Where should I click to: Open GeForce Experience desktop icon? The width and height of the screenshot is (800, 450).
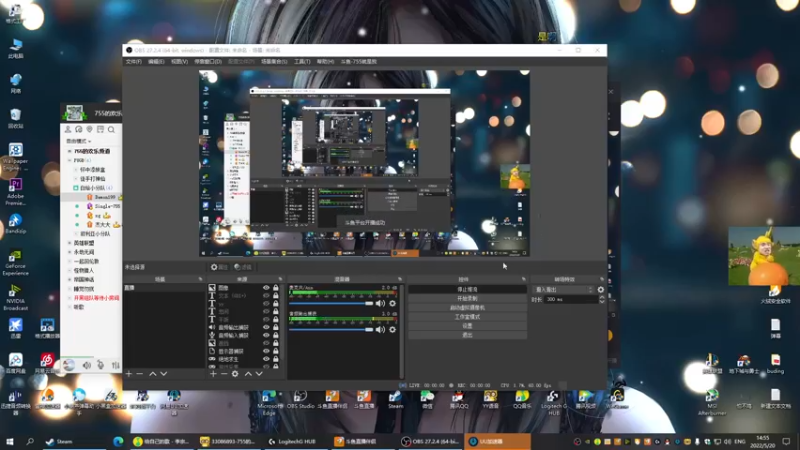(15, 262)
